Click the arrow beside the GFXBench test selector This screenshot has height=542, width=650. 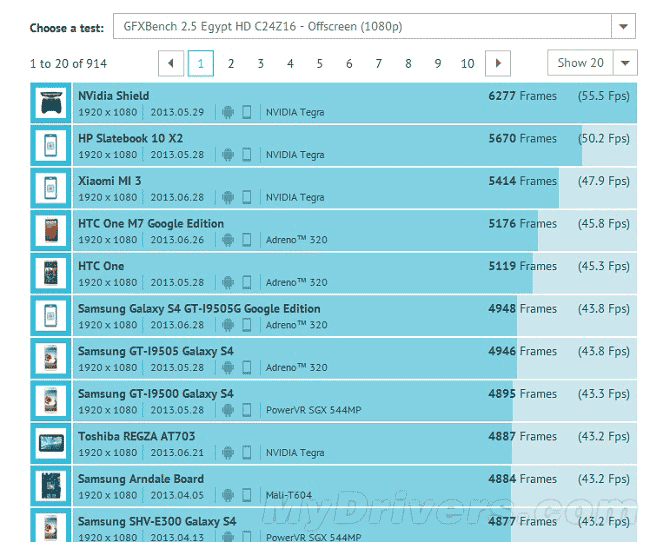point(624,27)
